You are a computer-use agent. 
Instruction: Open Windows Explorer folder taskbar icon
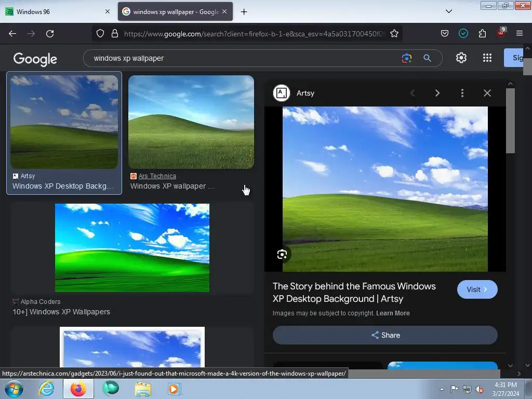[x=143, y=389]
